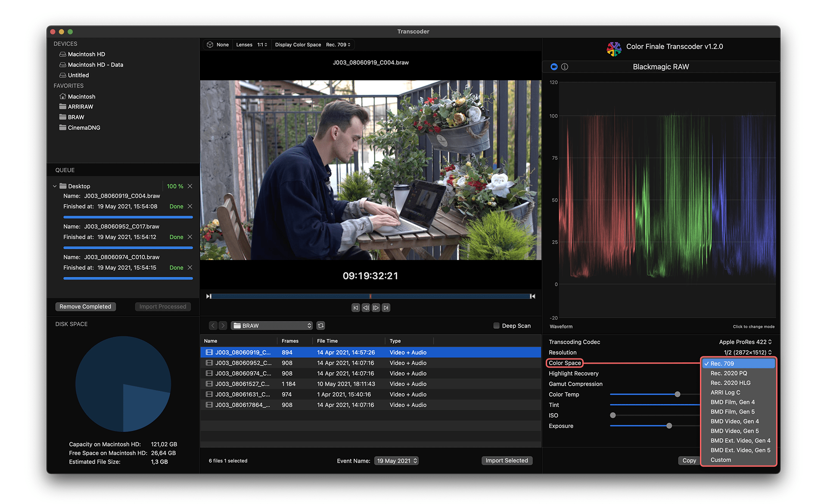Jump to last frame of clip

386,308
